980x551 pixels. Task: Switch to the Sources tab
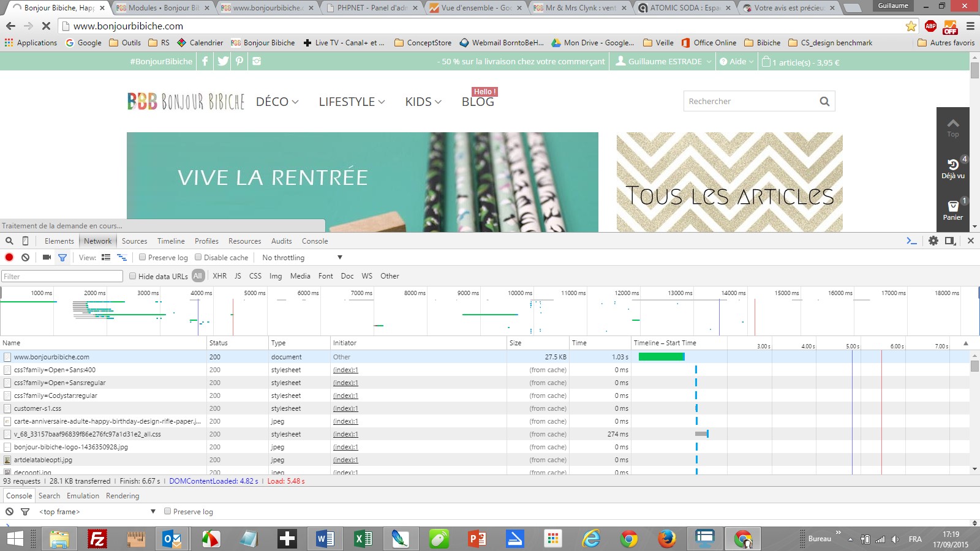point(134,241)
